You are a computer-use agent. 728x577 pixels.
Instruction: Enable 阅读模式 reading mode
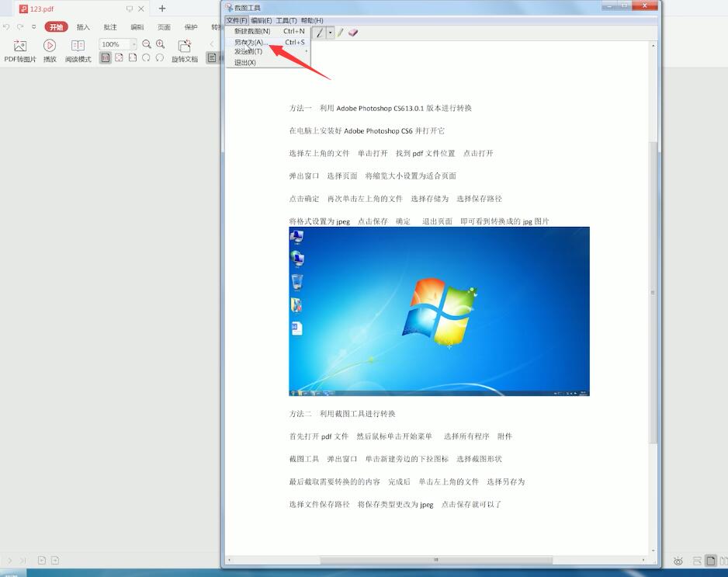(78, 46)
